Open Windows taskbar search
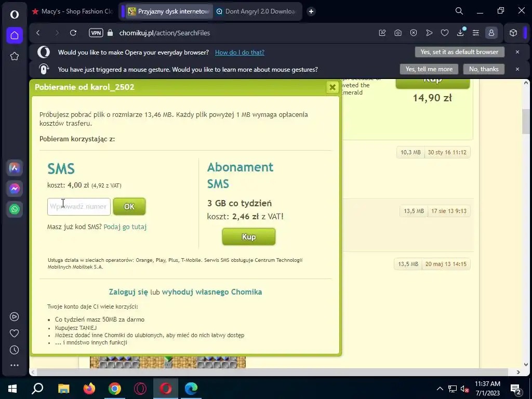Viewport: 532px width, 399px height. 37,389
